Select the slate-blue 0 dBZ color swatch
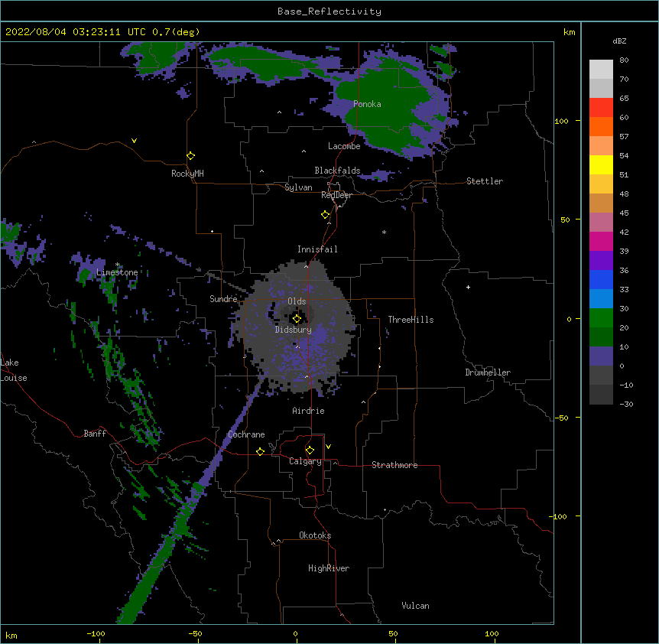659x644 pixels. [x=601, y=356]
